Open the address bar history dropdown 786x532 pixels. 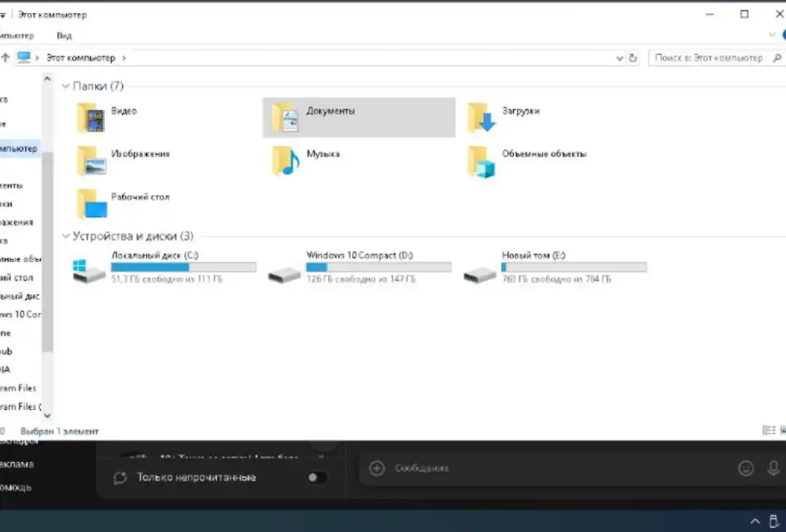click(619, 58)
